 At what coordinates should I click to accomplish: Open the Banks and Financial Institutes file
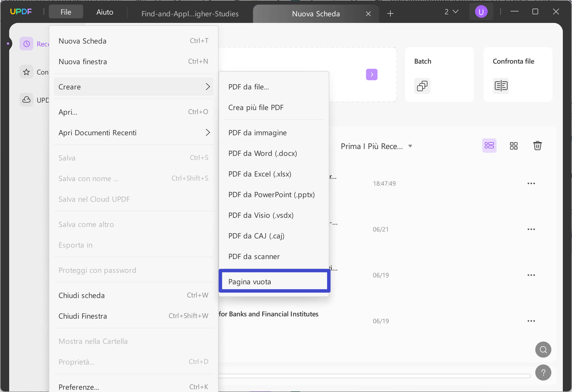pos(269,314)
